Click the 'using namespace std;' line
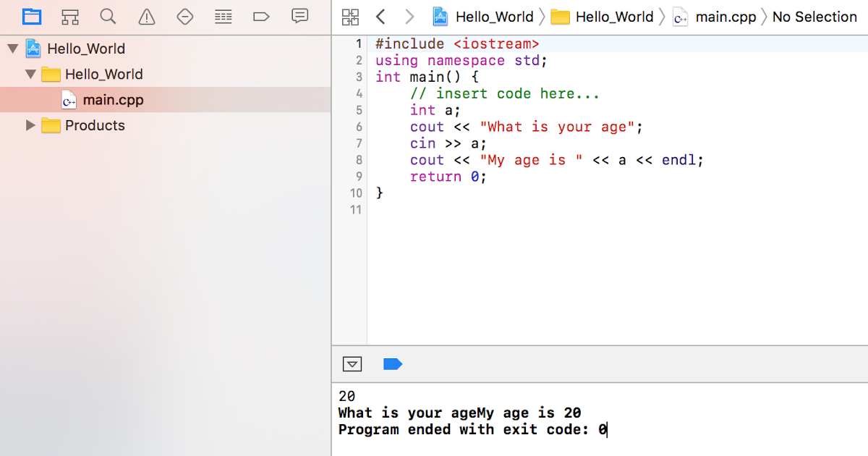The image size is (868, 456). (x=461, y=61)
